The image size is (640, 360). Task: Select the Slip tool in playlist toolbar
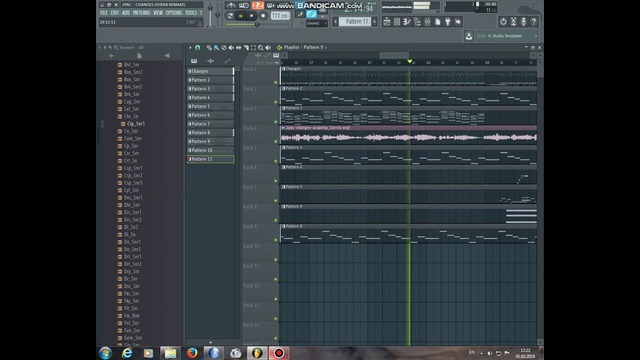pos(238,48)
